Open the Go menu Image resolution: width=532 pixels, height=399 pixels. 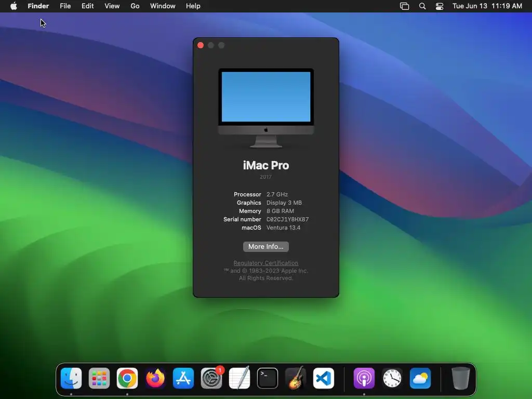135,6
